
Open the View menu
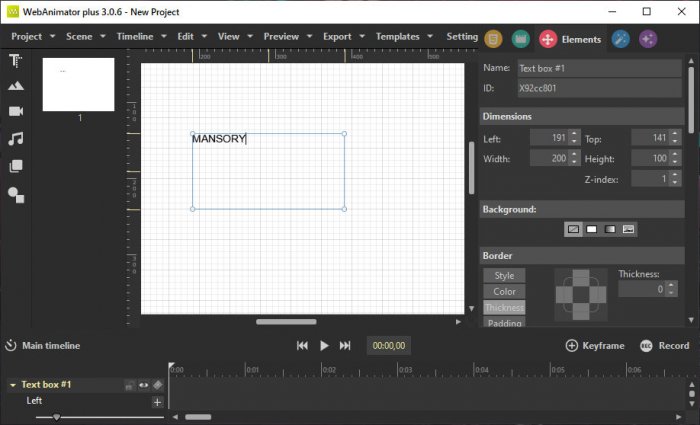point(235,37)
